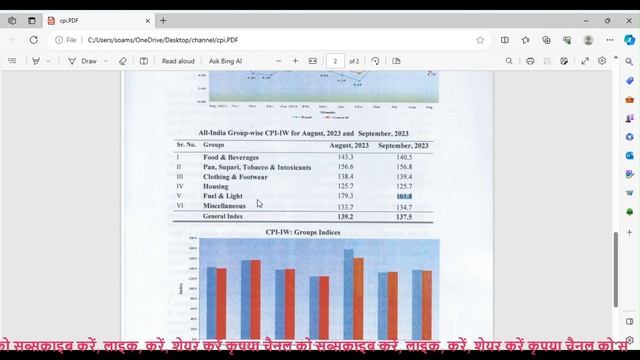Expand the Draw options dropdown arrow

click(106, 61)
